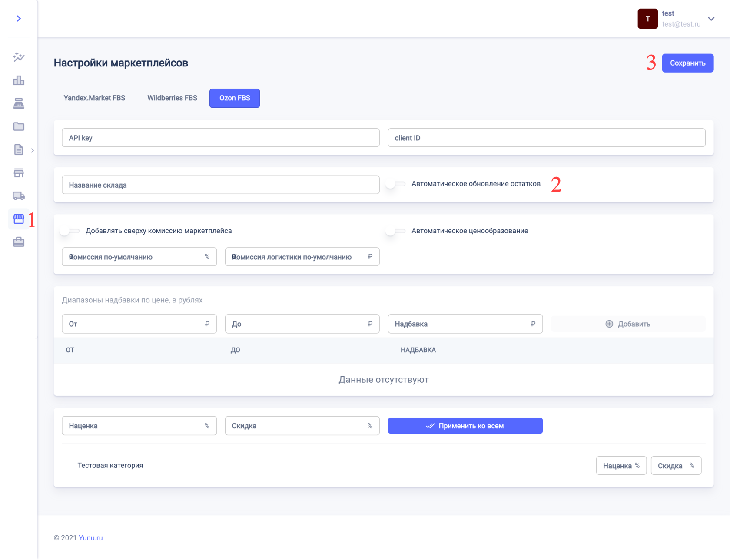Focus Комиссия логистики по-умолчанию field

302,257
